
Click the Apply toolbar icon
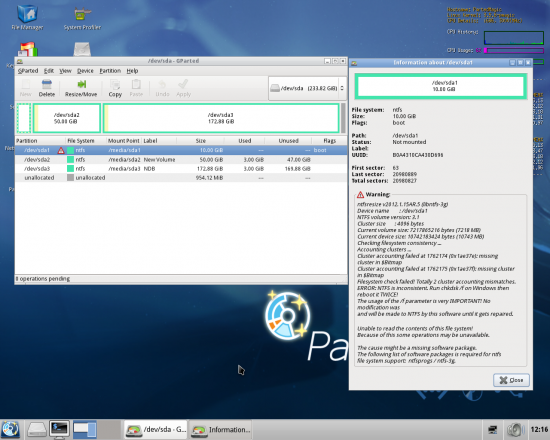(183, 88)
